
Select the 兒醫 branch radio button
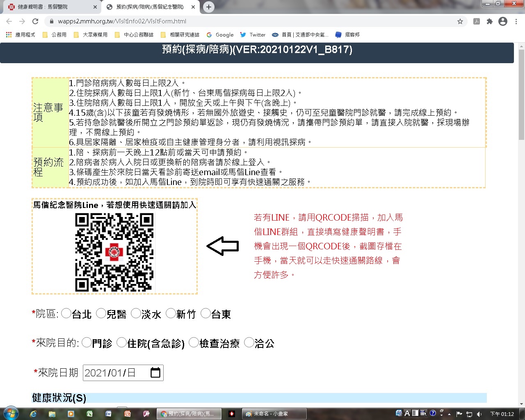pyautogui.click(x=101, y=314)
